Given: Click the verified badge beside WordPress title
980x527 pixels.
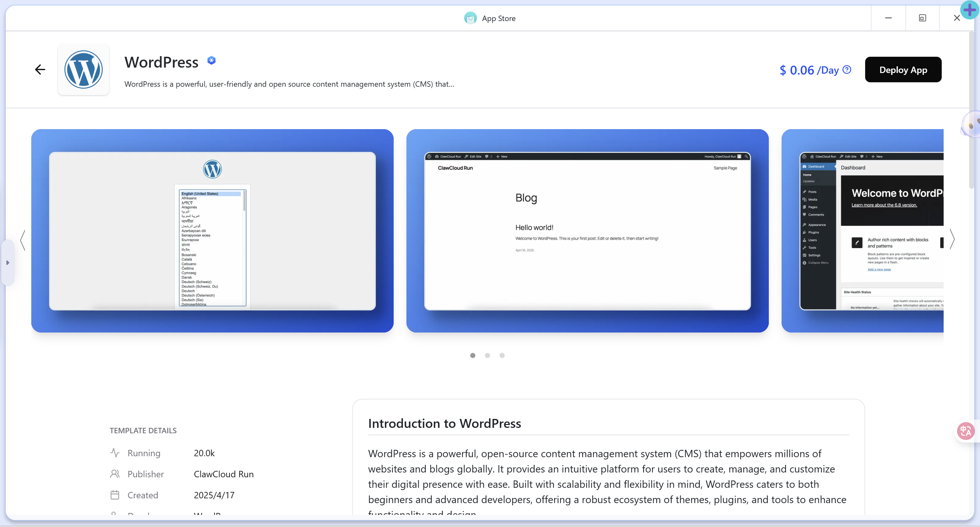Looking at the screenshot, I should pyautogui.click(x=212, y=61).
